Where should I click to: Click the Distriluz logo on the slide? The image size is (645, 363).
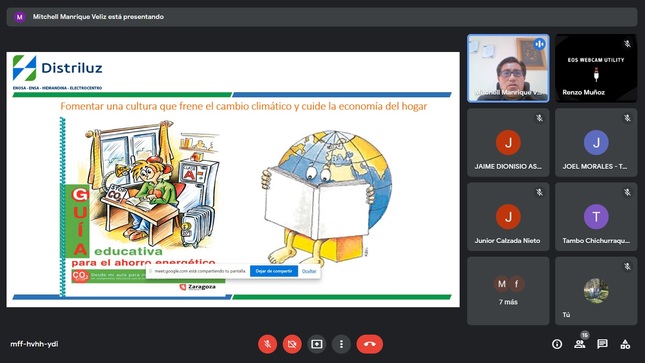[58, 68]
